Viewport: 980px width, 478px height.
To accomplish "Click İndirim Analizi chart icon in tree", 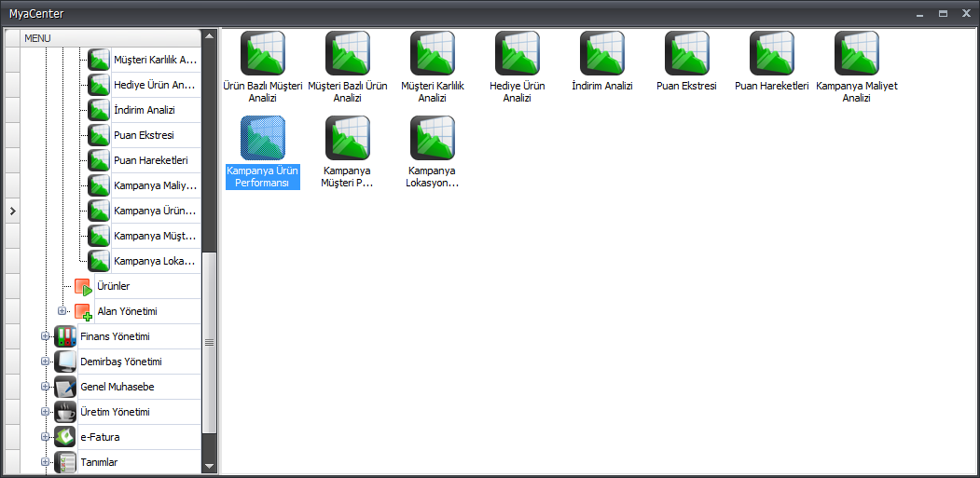I will [x=99, y=110].
